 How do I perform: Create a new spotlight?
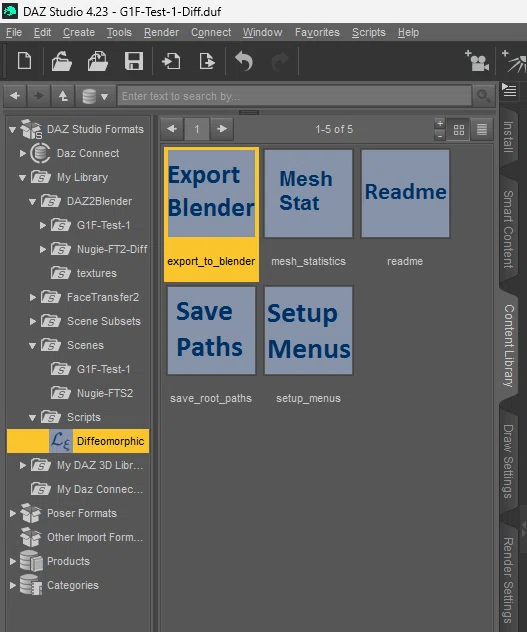514,61
